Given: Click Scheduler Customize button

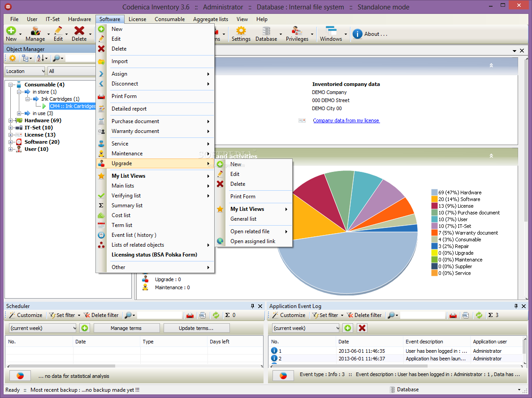Looking at the screenshot, I should [x=26, y=315].
